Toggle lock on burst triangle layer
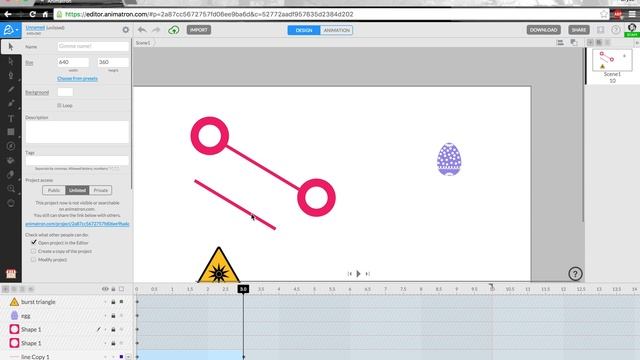Viewport: 640px width, 360px height. (x=113, y=302)
